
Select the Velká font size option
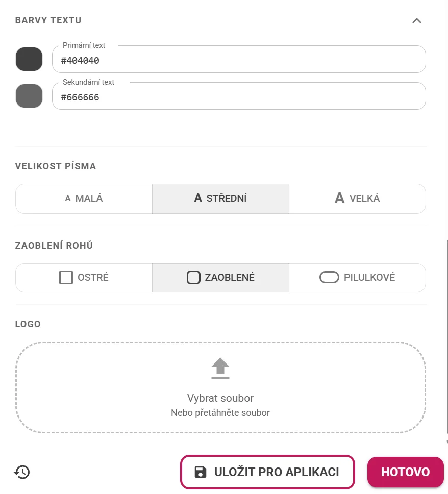tap(357, 198)
